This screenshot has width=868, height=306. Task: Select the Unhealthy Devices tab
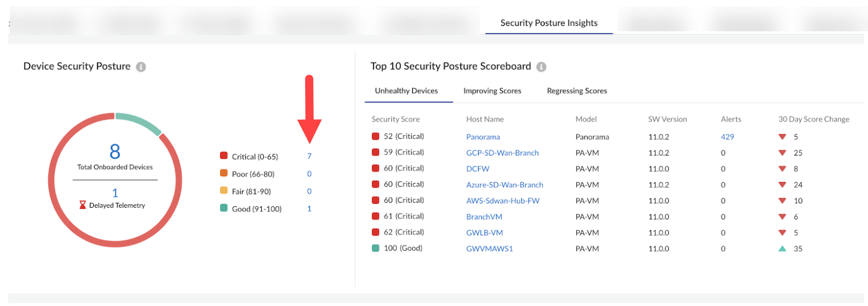tap(406, 91)
